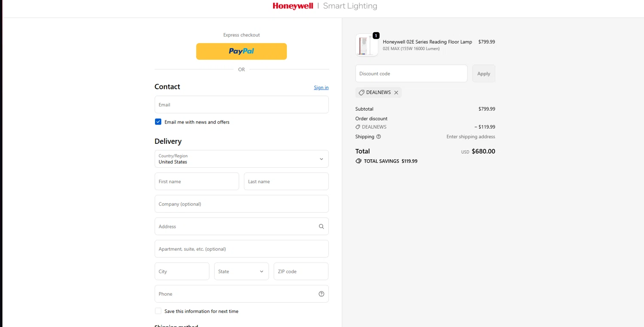This screenshot has width=644, height=327.
Task: Click the − $119.99 order discount amount
Action: [x=485, y=127]
